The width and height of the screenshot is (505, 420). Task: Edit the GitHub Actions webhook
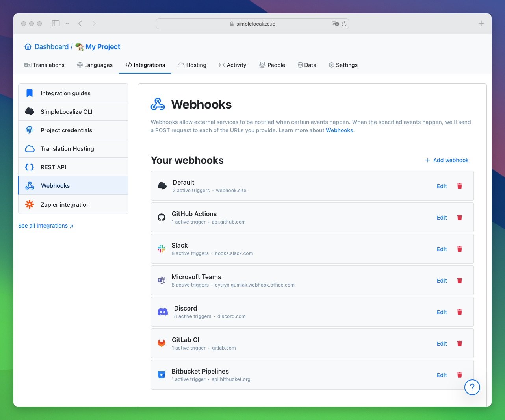tap(442, 218)
